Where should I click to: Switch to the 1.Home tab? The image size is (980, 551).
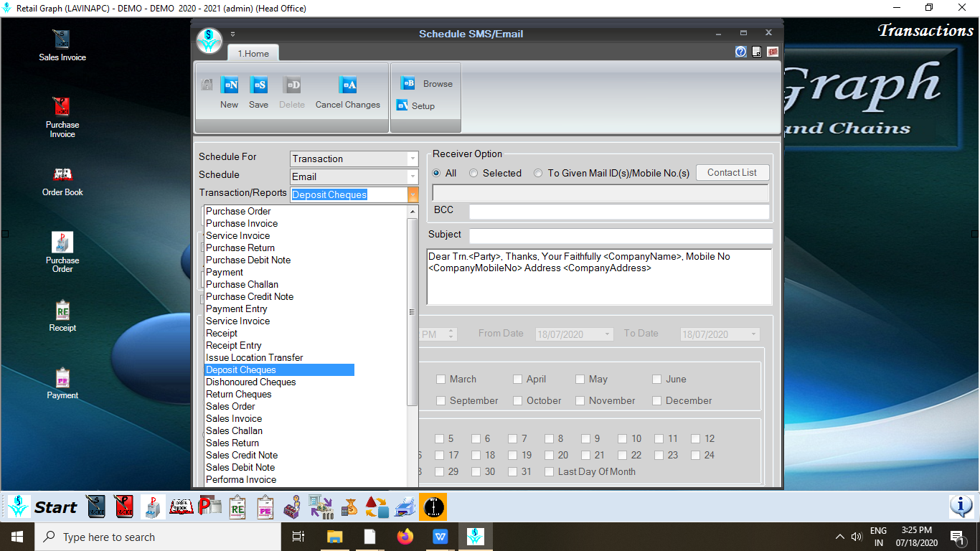click(x=253, y=53)
